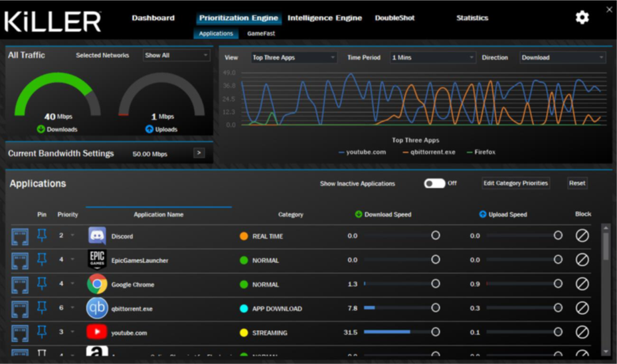The image size is (617, 364).
Task: Click the STREAMING category label
Action: point(270,333)
